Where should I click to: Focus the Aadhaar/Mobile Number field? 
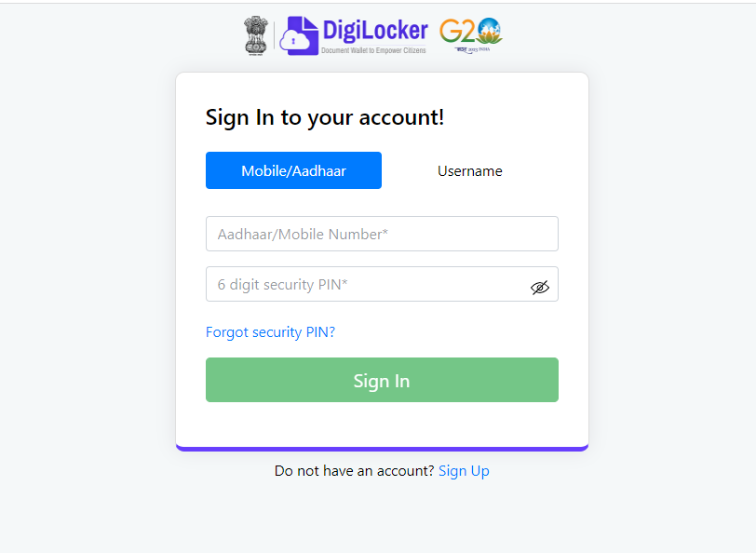coord(382,234)
